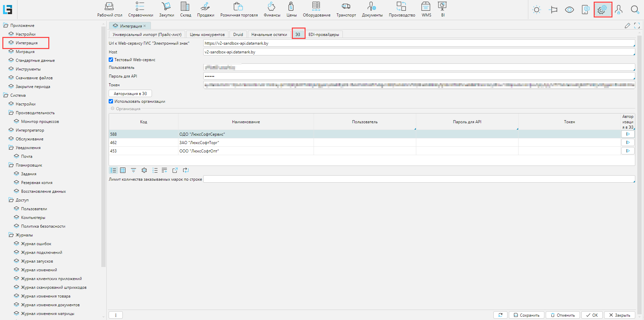Viewport: 644px width, 320px height.
Task: Toggle the eye visibility icon in top bar
Action: [569, 10]
